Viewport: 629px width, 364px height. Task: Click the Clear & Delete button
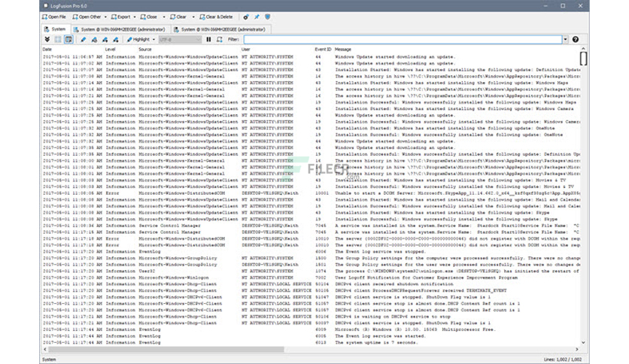coord(216,17)
